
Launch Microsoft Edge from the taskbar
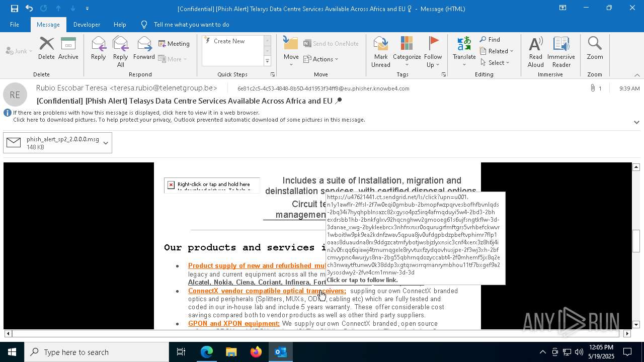coord(207,352)
